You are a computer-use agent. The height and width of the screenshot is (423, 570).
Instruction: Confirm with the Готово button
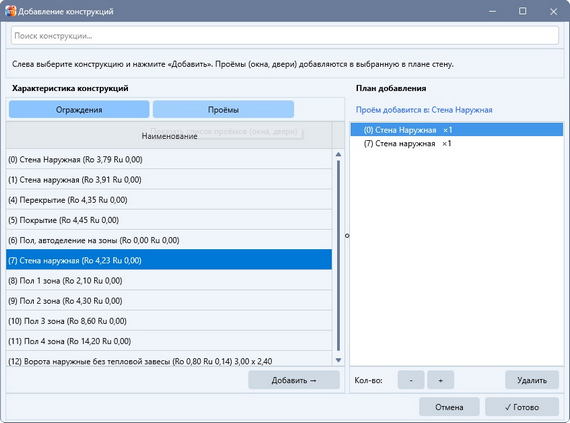pyautogui.click(x=522, y=407)
